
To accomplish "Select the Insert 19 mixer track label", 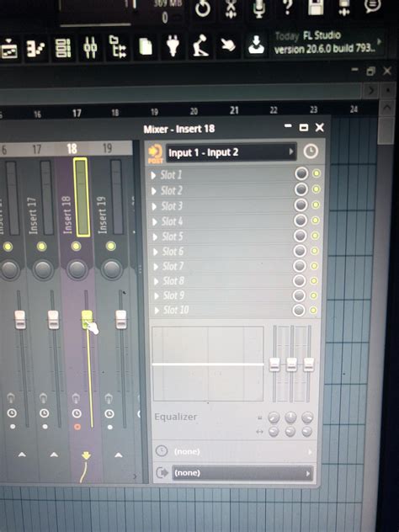I will coord(102,215).
